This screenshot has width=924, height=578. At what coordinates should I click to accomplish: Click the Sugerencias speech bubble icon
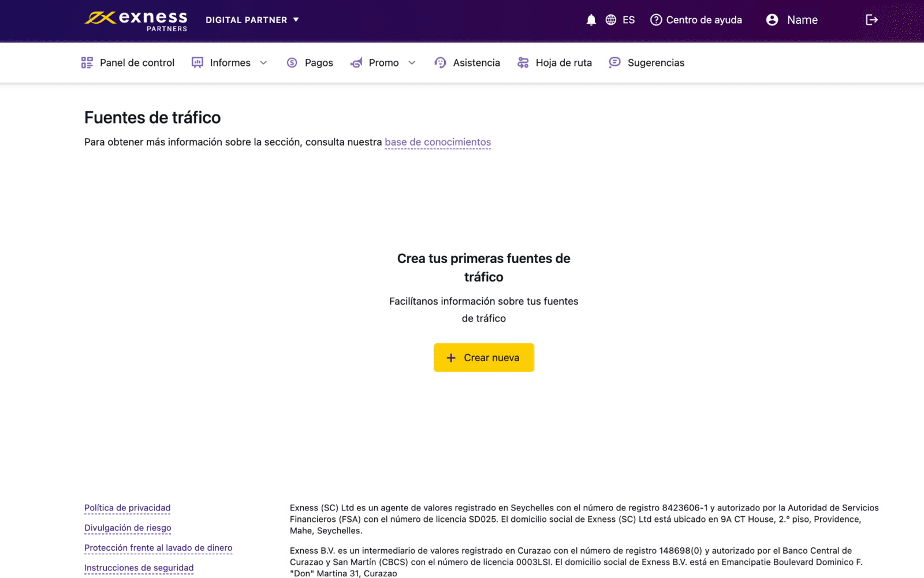click(x=615, y=62)
